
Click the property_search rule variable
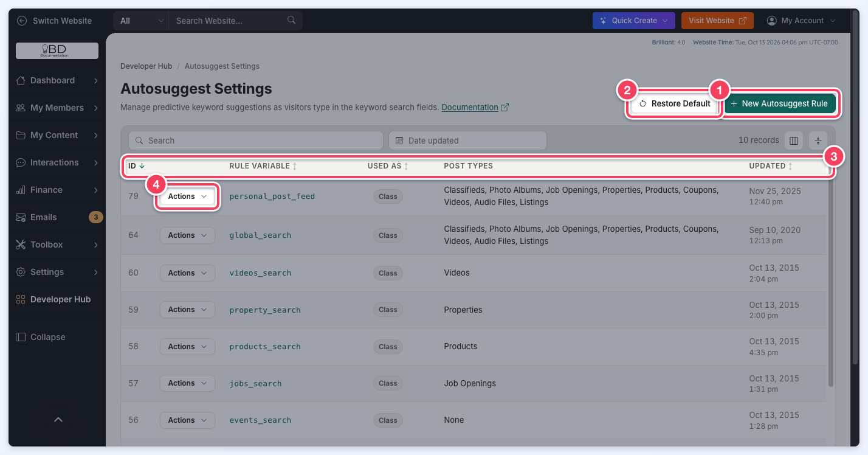click(265, 310)
